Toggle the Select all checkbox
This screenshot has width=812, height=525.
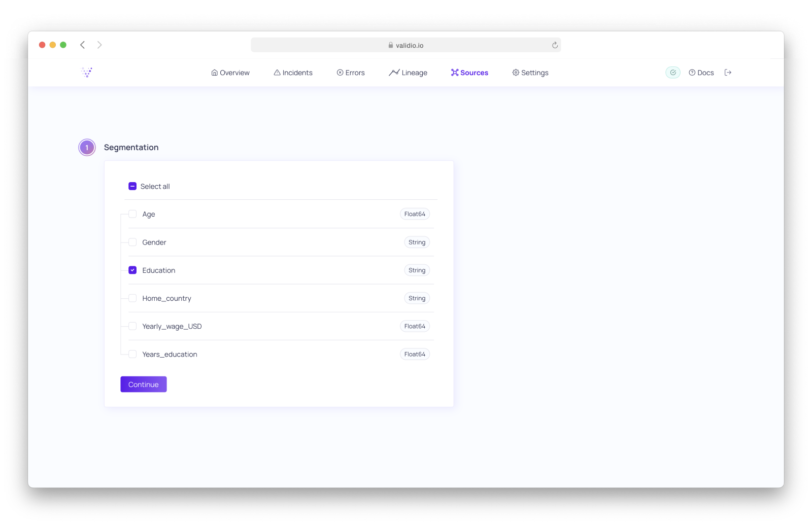pos(132,186)
